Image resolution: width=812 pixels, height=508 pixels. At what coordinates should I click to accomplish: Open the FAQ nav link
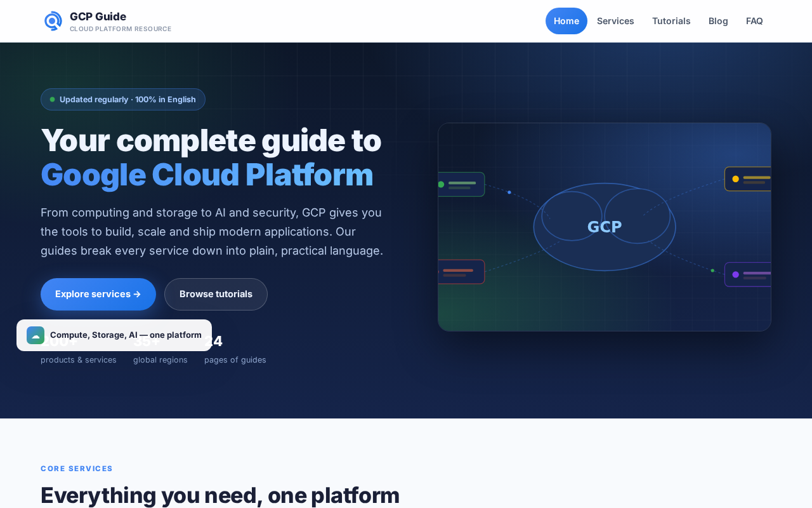pyautogui.click(x=754, y=21)
